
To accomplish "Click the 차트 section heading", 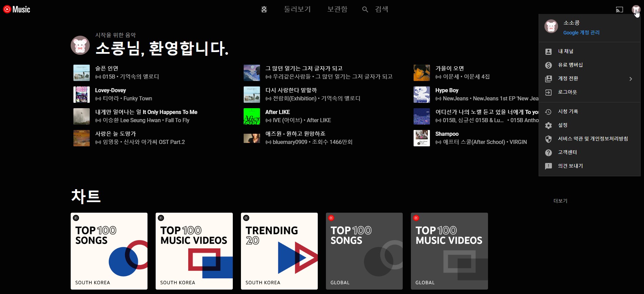I will coord(86,196).
